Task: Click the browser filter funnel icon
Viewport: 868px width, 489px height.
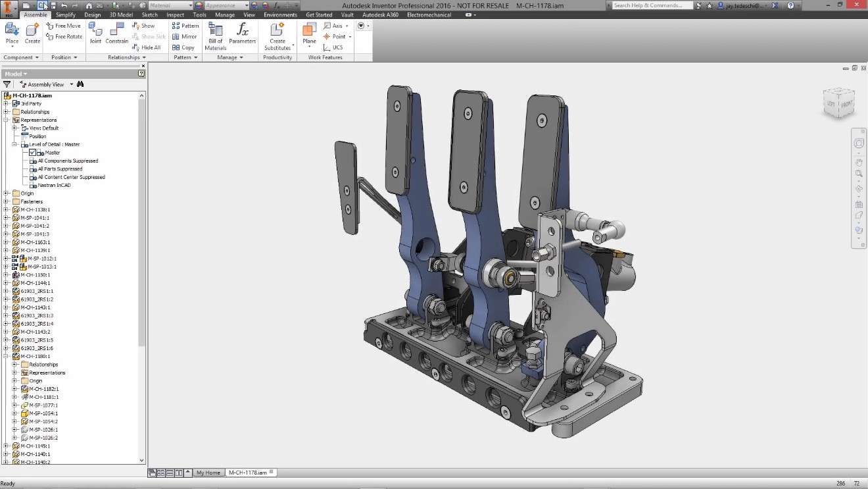Action: click(7, 84)
